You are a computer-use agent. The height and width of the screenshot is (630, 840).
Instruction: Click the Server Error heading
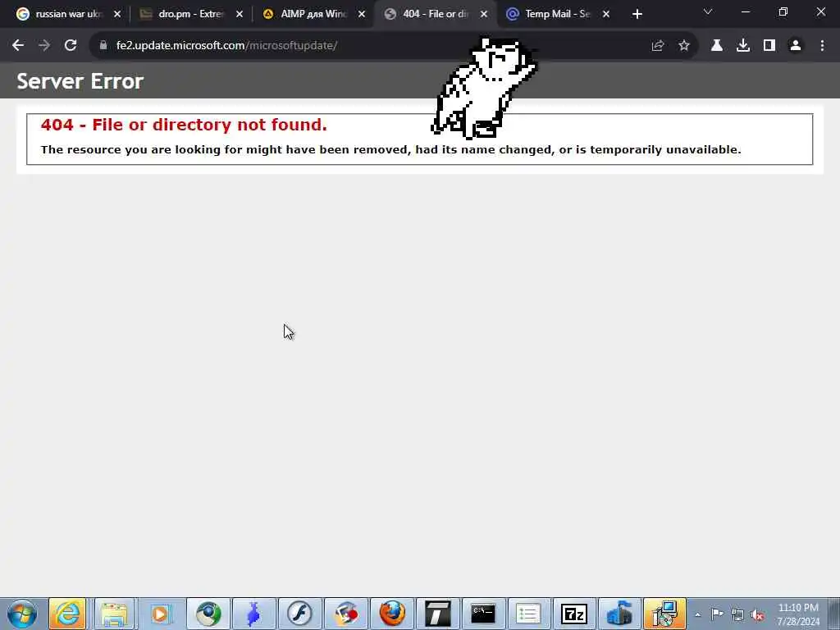[x=80, y=81]
